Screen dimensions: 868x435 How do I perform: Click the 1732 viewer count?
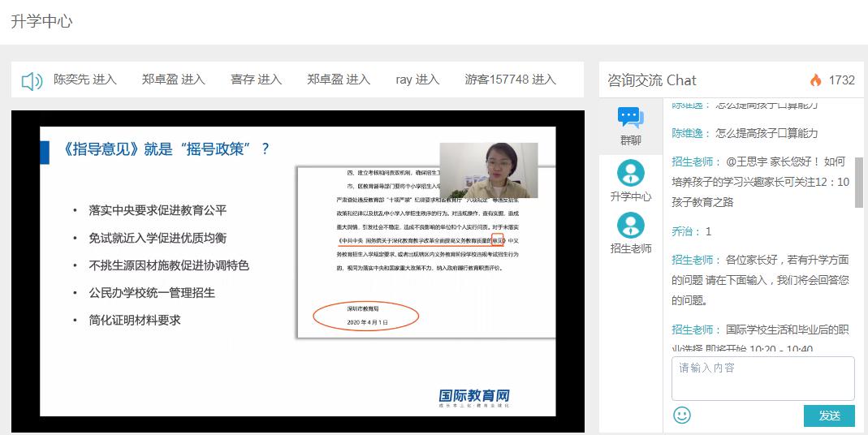pos(841,80)
